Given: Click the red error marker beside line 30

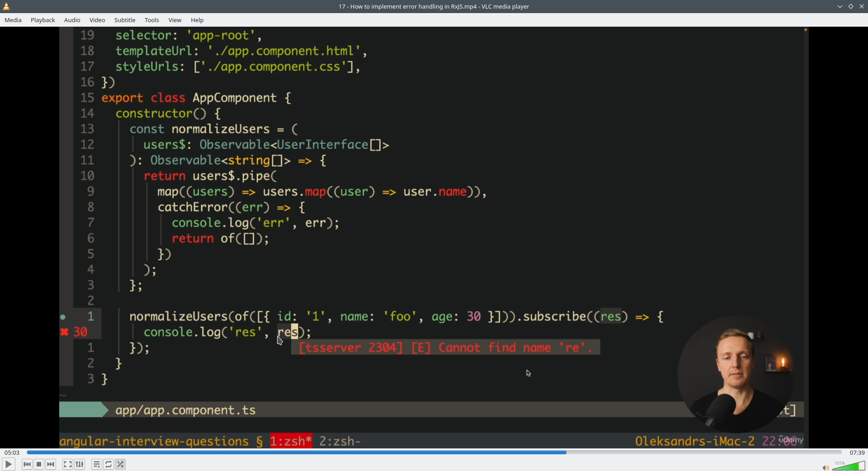Looking at the screenshot, I should 64,332.
